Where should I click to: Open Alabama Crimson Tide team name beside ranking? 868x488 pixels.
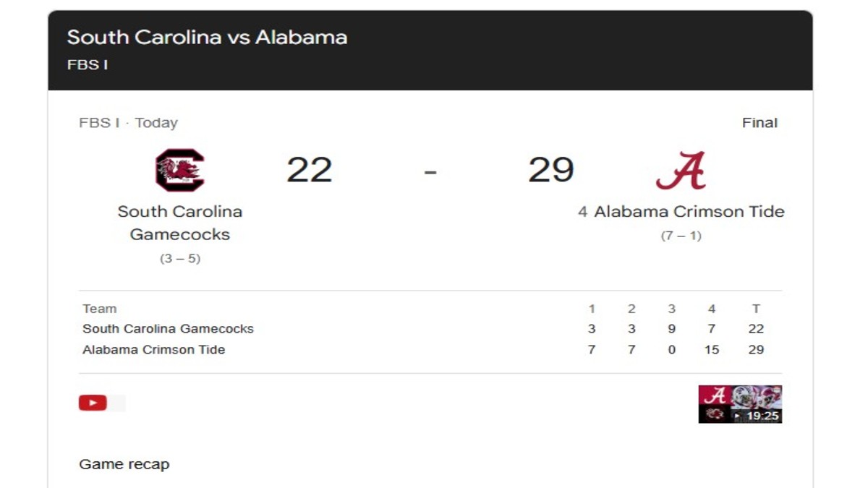(689, 212)
